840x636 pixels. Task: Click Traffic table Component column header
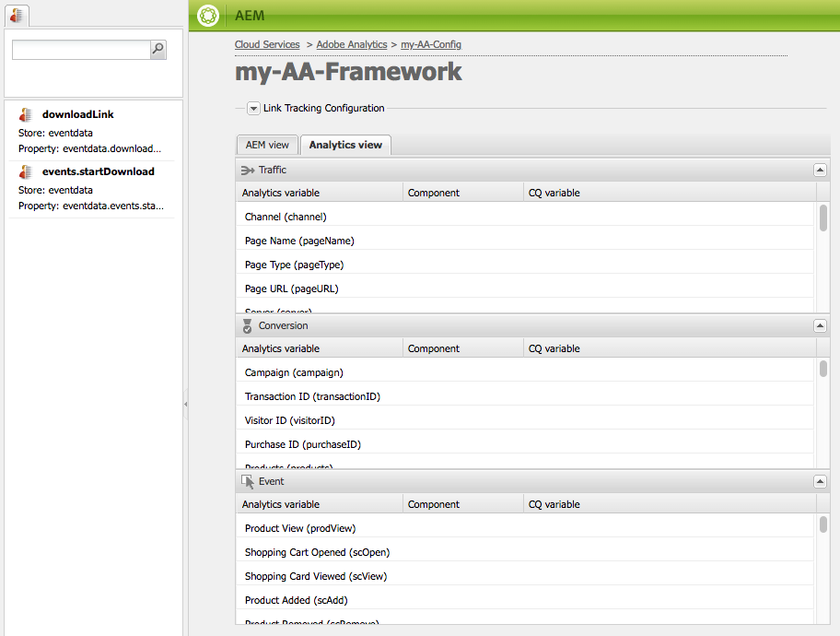click(x=463, y=193)
